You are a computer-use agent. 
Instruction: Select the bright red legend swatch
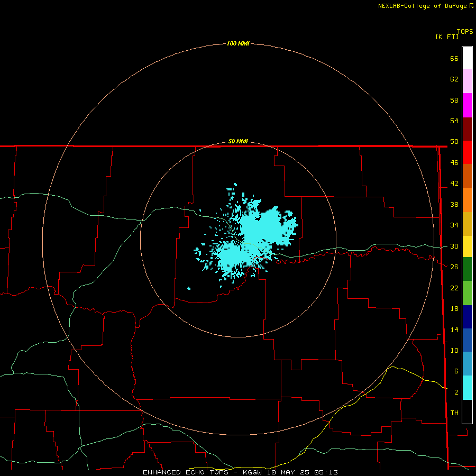(467, 152)
